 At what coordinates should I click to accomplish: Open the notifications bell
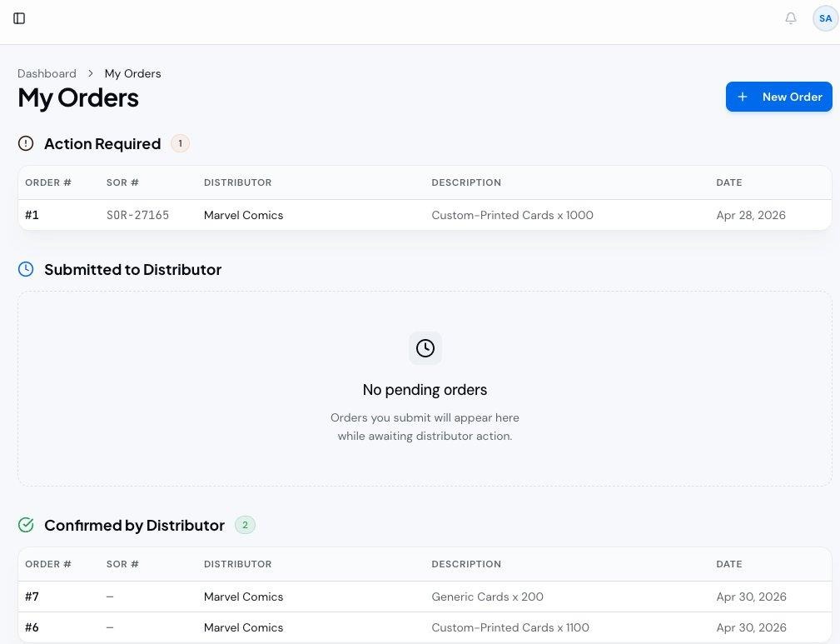click(x=790, y=18)
